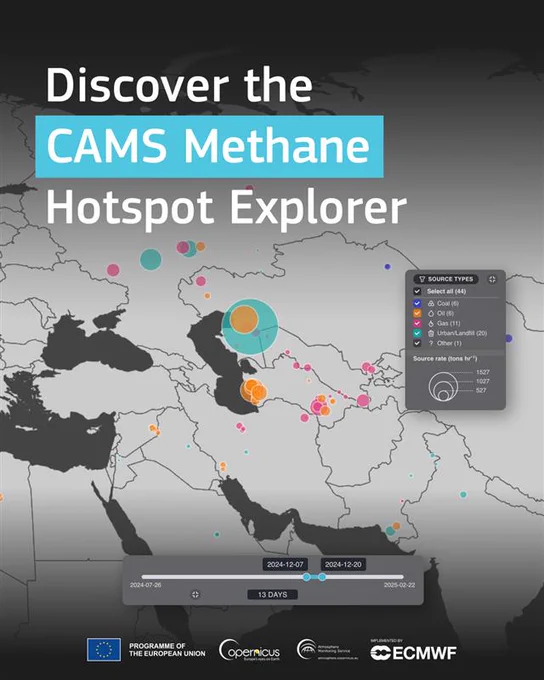Click the Urban/Landfill bin icon

click(431, 333)
